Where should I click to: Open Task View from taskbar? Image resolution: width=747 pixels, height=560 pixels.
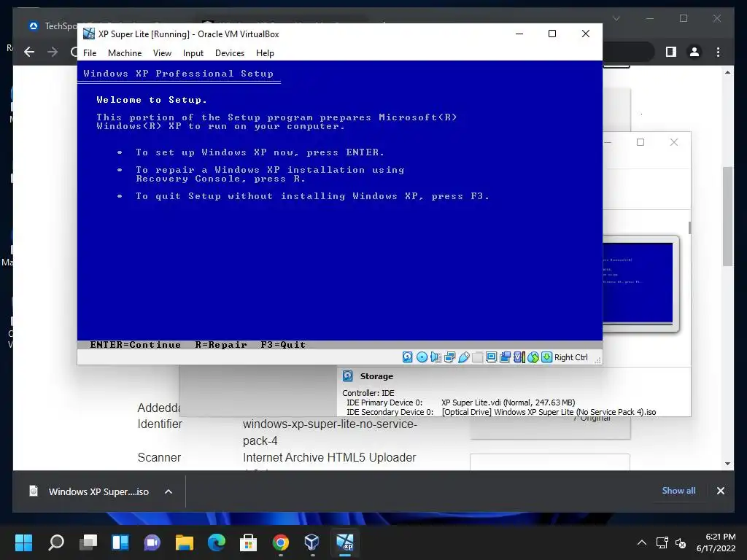point(88,542)
